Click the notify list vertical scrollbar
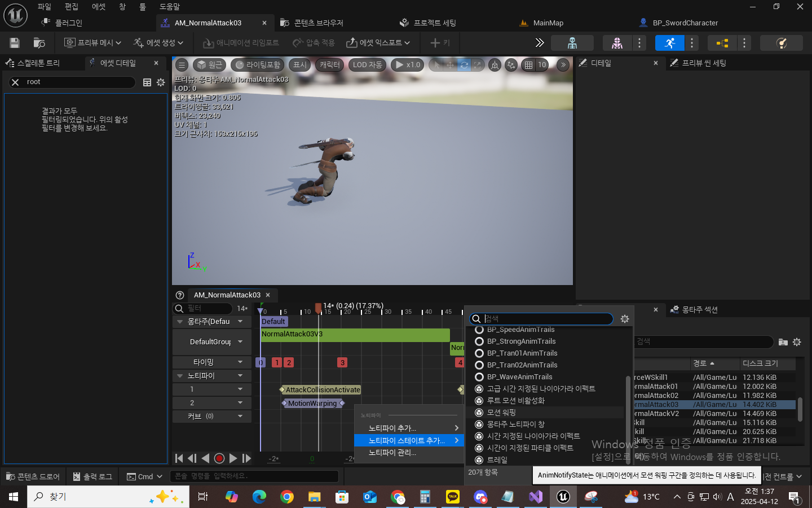Image resolution: width=812 pixels, height=508 pixels. 628,419
